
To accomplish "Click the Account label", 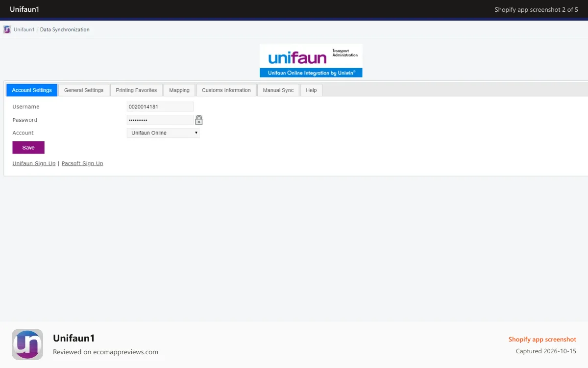I will click(23, 133).
